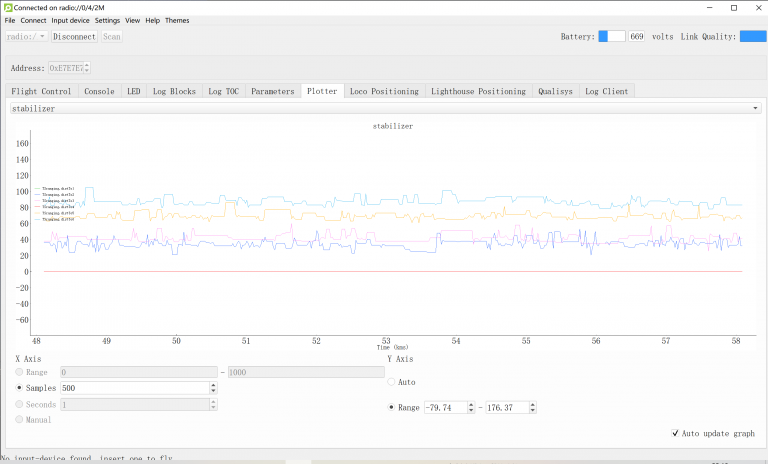Open the radio interface dropdown
Screen dimensions: 768x464
[27, 36]
